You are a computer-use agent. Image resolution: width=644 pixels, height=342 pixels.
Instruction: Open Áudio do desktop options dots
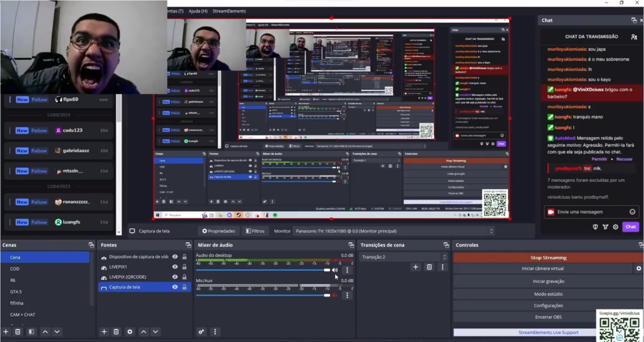point(347,270)
